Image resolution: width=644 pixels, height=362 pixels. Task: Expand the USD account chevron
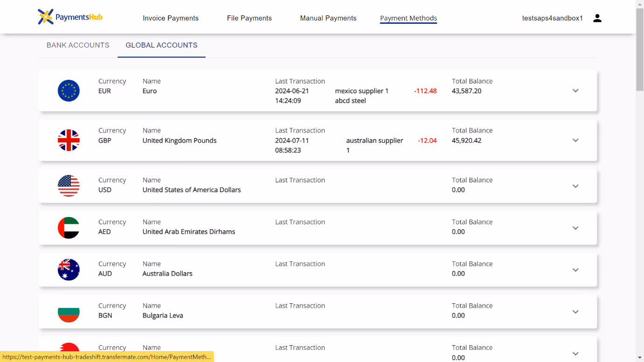pos(575,186)
